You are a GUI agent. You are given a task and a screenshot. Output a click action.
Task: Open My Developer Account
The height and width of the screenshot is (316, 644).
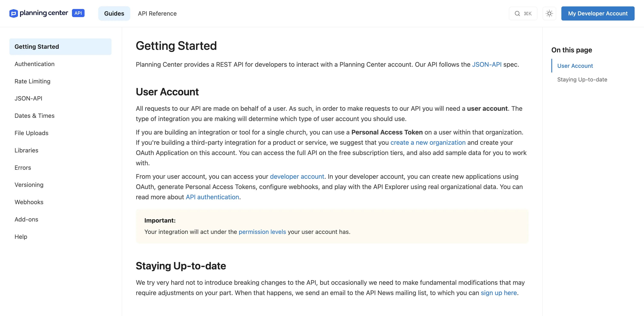click(x=598, y=13)
